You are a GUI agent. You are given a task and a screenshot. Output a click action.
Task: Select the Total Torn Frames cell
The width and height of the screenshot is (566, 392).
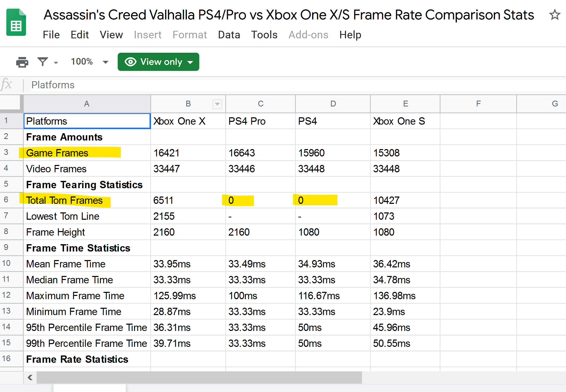click(x=87, y=200)
